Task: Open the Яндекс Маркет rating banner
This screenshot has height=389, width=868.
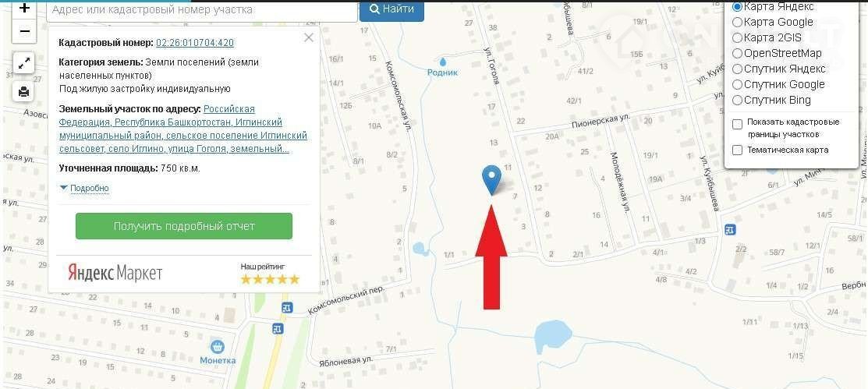Action: pyautogui.click(x=184, y=273)
